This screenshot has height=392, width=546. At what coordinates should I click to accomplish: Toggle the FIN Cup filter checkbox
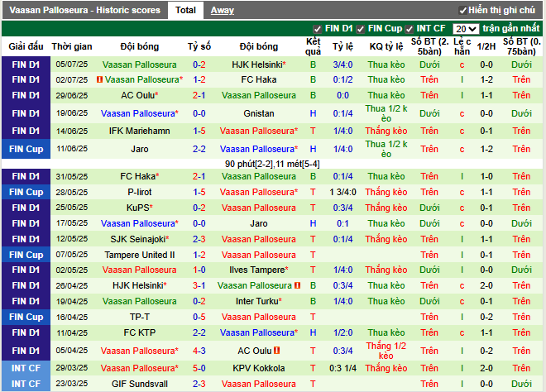coord(361,29)
